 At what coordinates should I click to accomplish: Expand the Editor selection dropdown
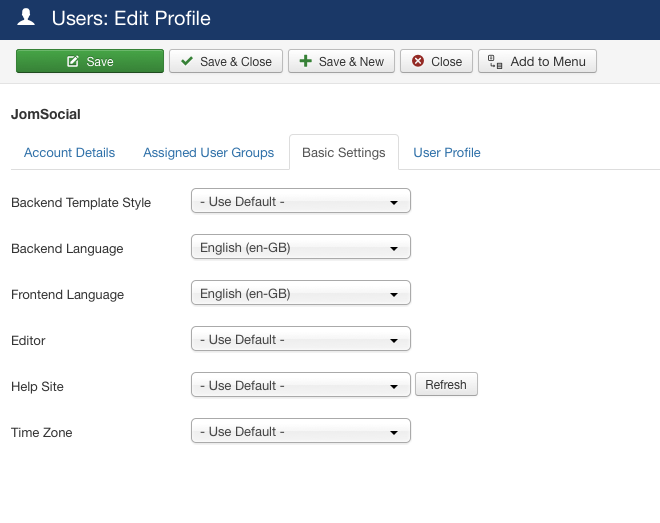(301, 339)
